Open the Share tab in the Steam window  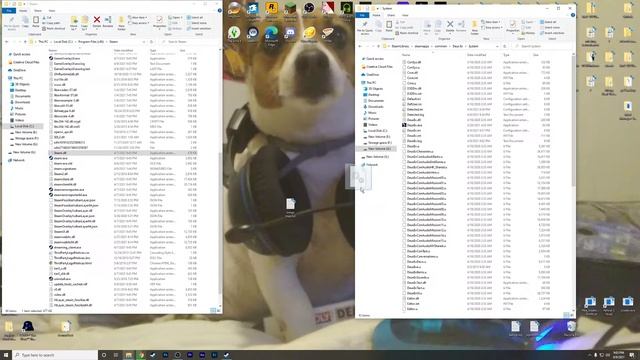(x=38, y=11)
